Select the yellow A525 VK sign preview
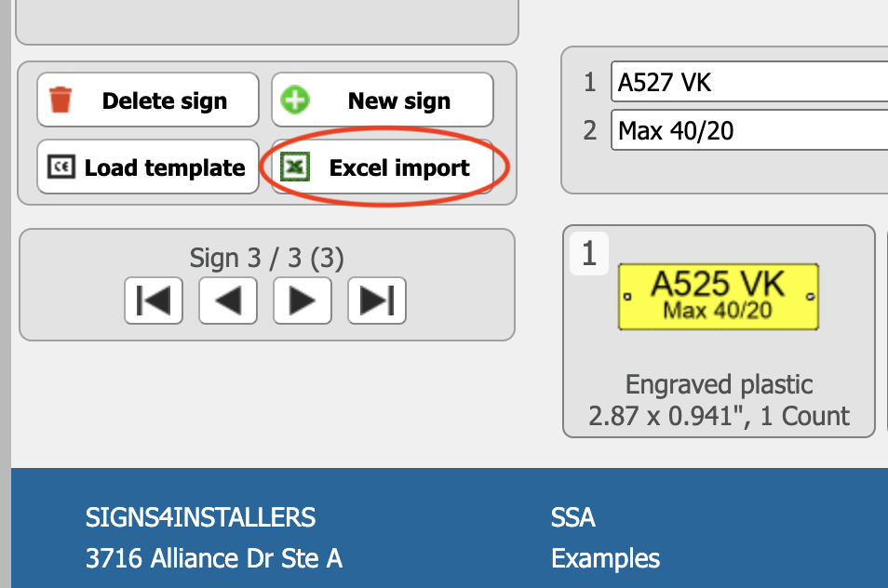Screen dimensions: 888x588 (718, 297)
